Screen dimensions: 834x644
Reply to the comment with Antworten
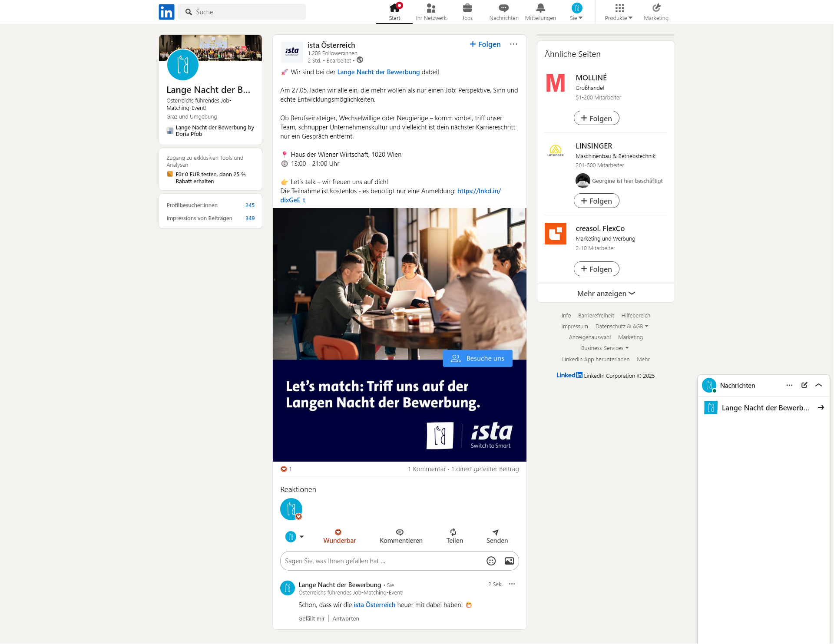[x=346, y=618]
